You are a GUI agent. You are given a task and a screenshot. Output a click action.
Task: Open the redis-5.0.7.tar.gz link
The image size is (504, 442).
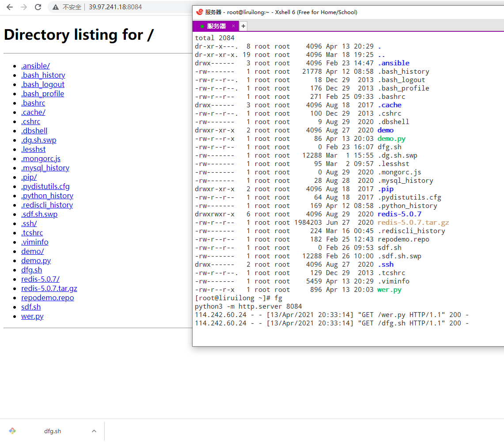pos(49,288)
